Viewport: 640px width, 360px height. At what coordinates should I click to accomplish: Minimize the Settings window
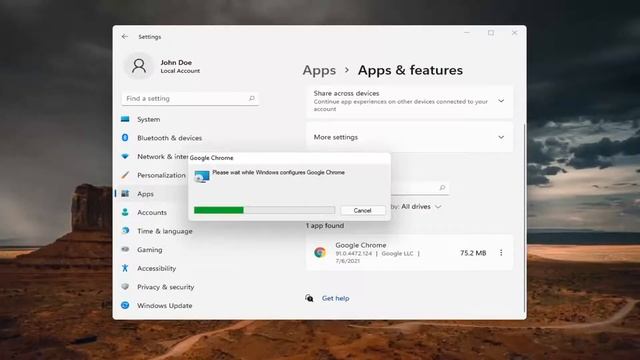tap(467, 33)
